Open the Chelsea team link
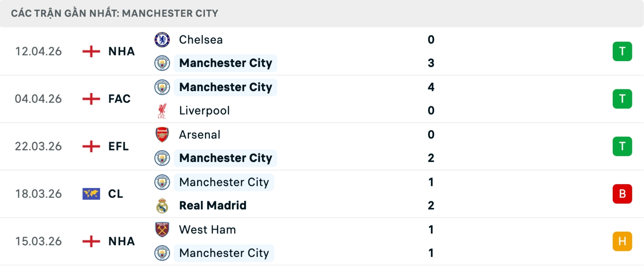644x266 pixels. (201, 40)
